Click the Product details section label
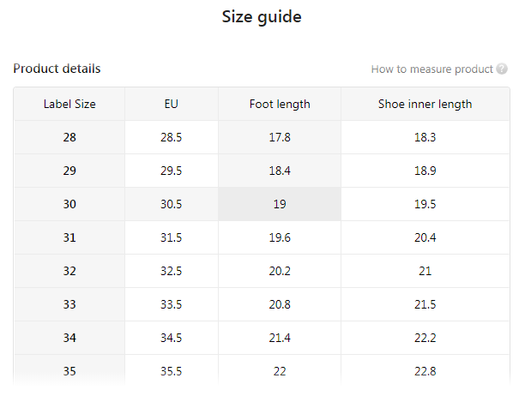Viewport: 525px width, 420px height. click(57, 69)
